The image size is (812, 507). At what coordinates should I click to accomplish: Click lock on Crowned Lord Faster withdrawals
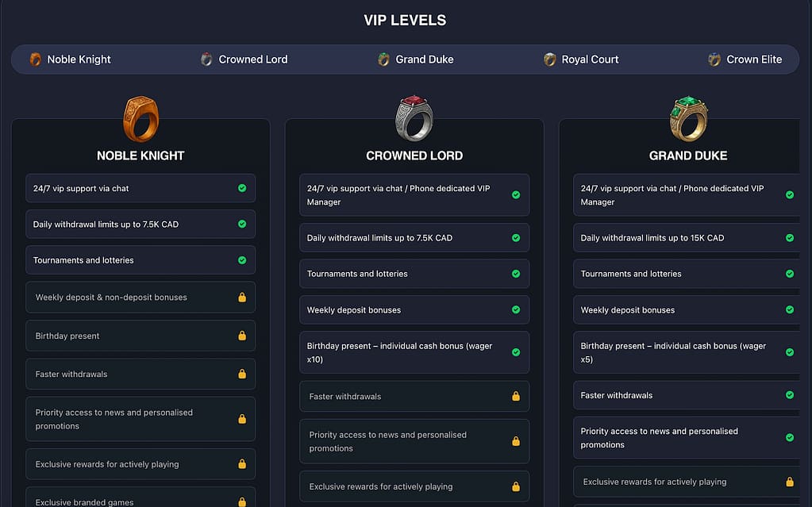coord(516,396)
